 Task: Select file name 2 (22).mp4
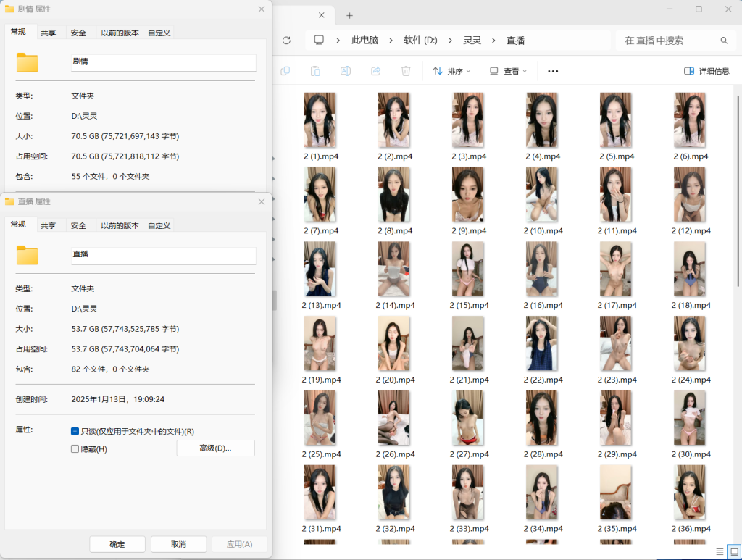(x=543, y=380)
